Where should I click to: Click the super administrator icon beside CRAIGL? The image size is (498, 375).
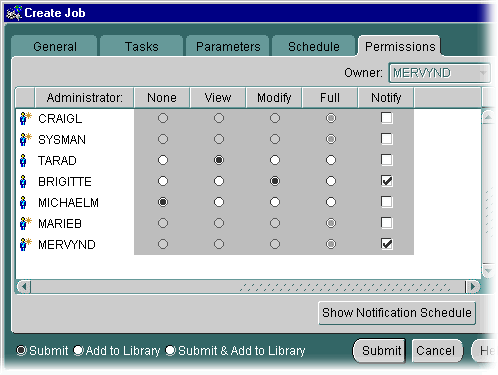pyautogui.click(x=26, y=118)
